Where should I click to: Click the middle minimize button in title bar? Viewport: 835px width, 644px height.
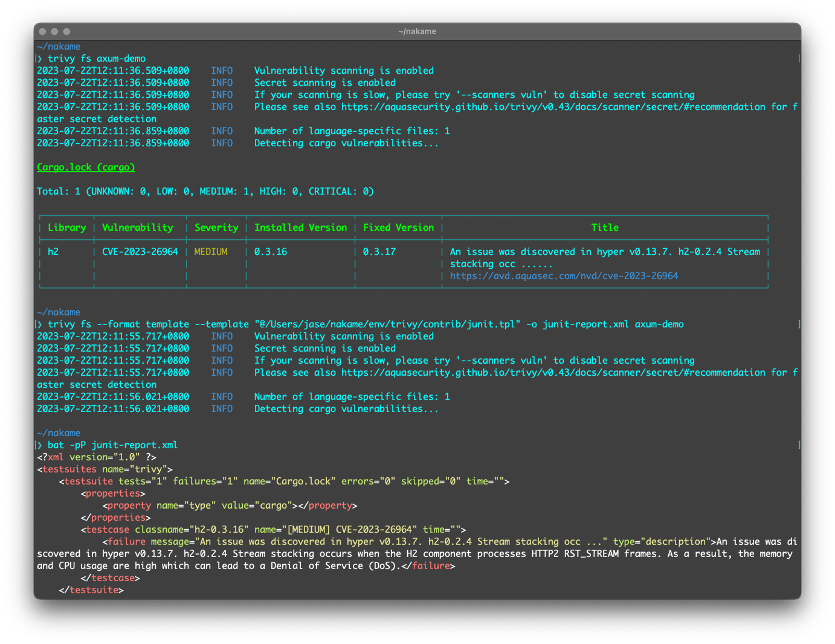[54, 31]
